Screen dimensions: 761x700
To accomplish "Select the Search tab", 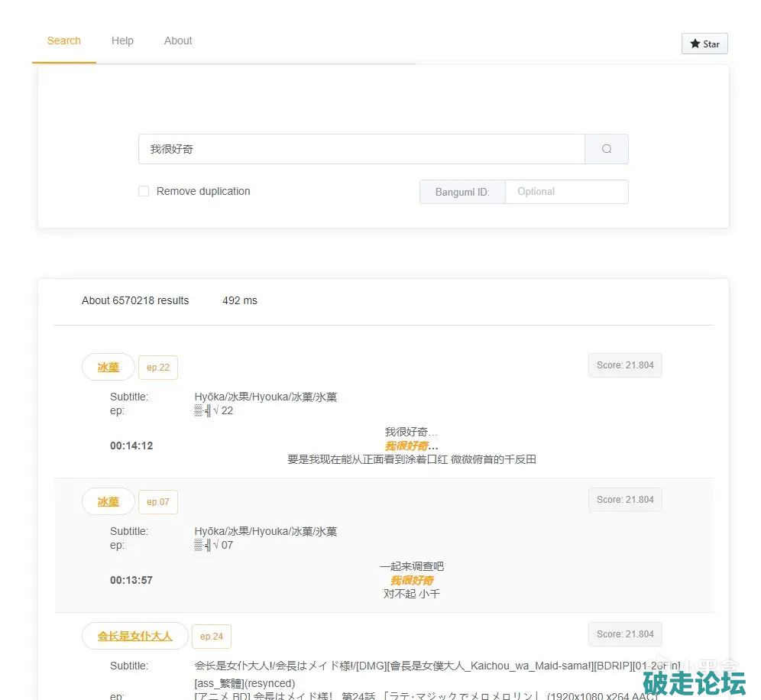I will [63, 41].
